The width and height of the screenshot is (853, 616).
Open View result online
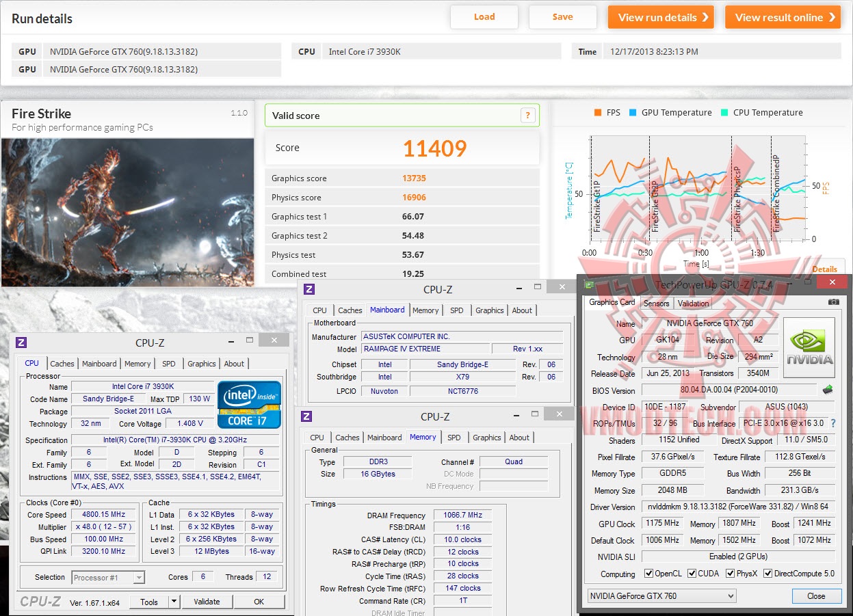pyautogui.click(x=783, y=17)
